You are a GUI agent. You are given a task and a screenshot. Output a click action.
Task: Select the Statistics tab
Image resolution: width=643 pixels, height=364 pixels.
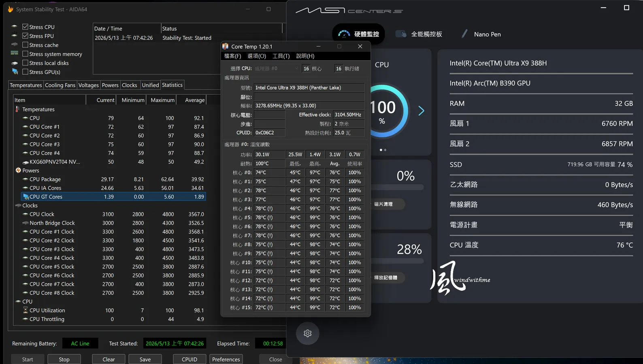[x=172, y=85]
